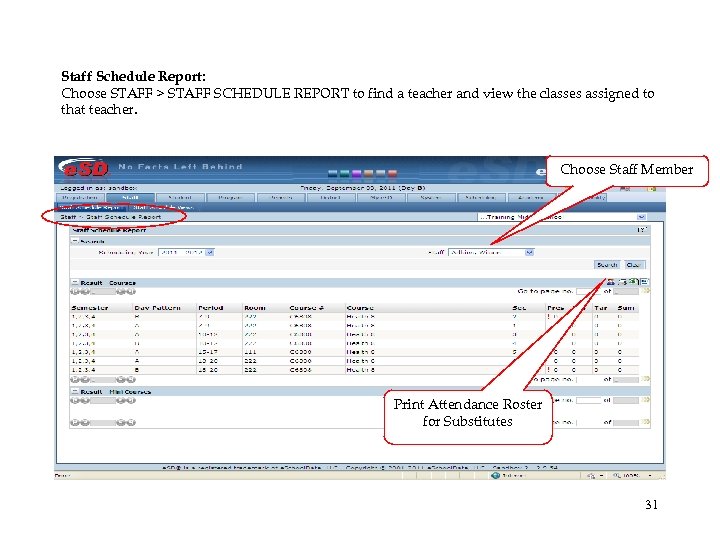Click last-page arrow above the Courses table
Screen dimensions: 720x540
coord(132,292)
